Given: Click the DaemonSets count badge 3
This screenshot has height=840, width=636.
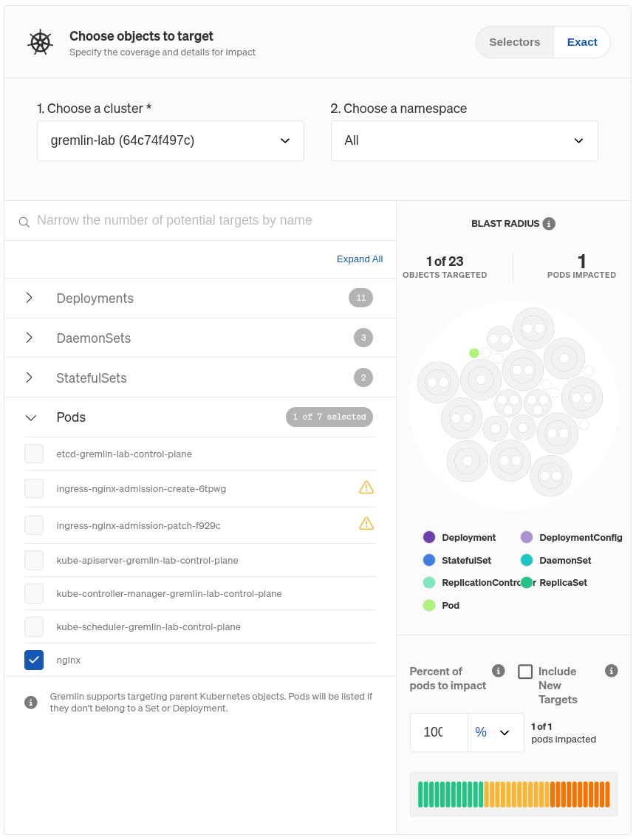Looking at the screenshot, I should 363,338.
